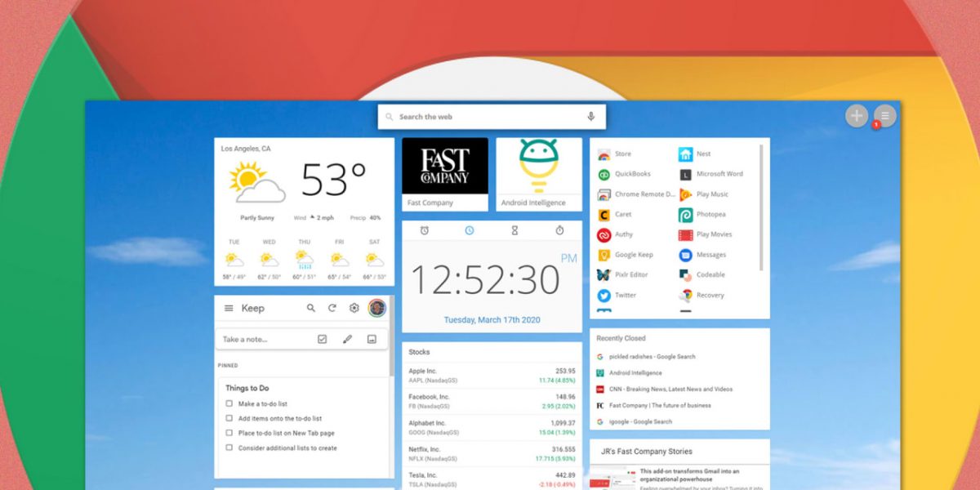Image resolution: width=980 pixels, height=490 pixels.
Task: Click the plus button to add a widget
Action: 856,115
